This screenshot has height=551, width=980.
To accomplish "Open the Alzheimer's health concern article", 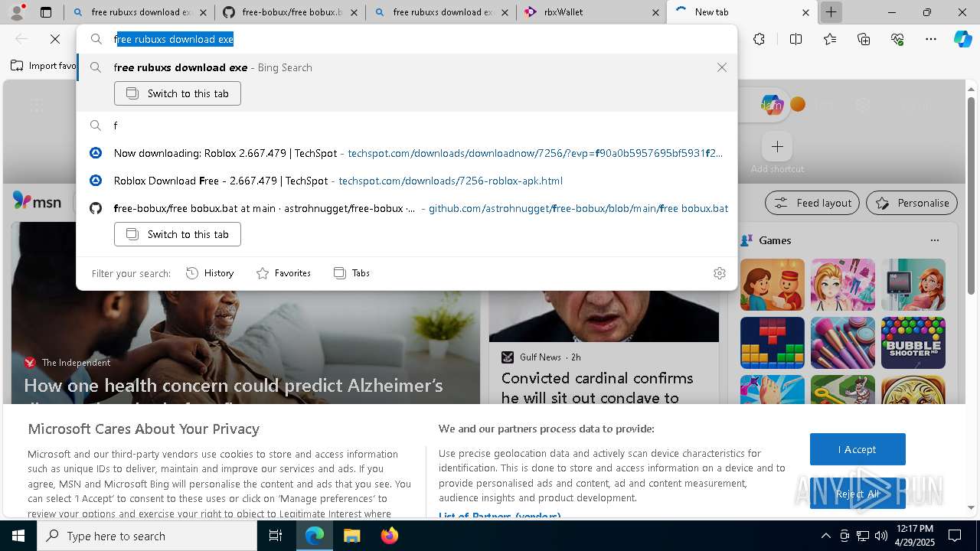I will click(x=234, y=385).
